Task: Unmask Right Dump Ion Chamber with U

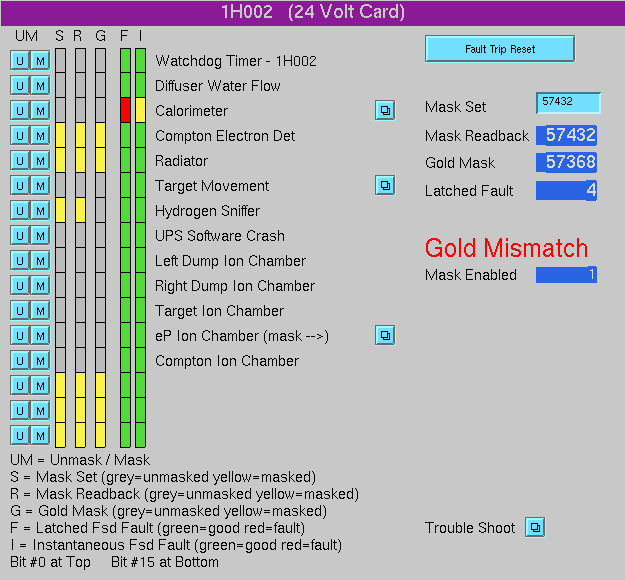Action: click(x=20, y=285)
